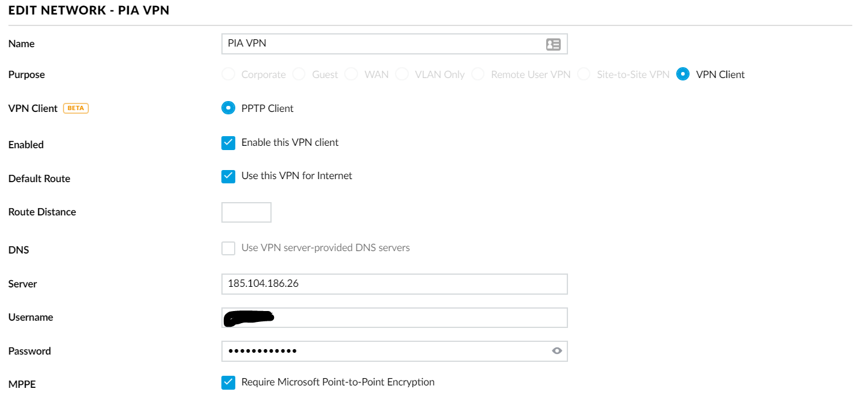Screen dimensions: 868x403
Task: Select VPN Client purpose radio button
Action: pos(683,74)
